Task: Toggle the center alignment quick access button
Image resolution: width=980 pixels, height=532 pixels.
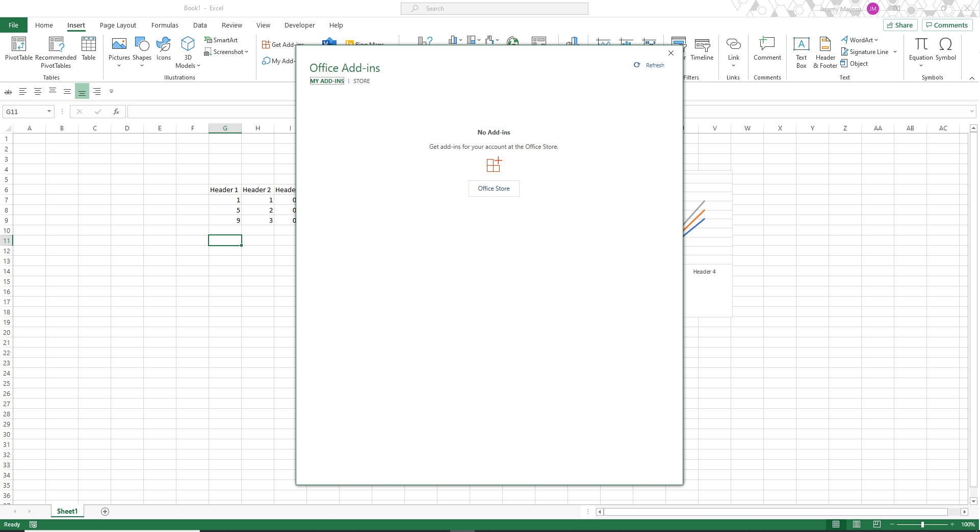Action: click(38, 92)
